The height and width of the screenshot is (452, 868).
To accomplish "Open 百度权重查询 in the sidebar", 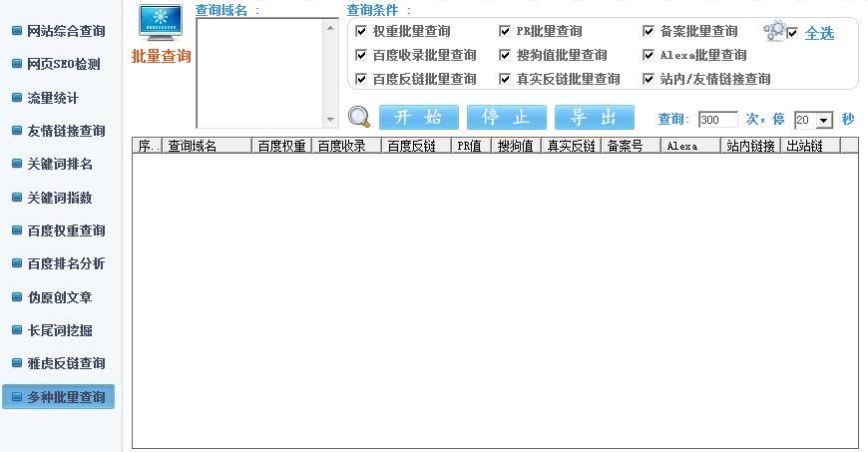I will [x=66, y=230].
